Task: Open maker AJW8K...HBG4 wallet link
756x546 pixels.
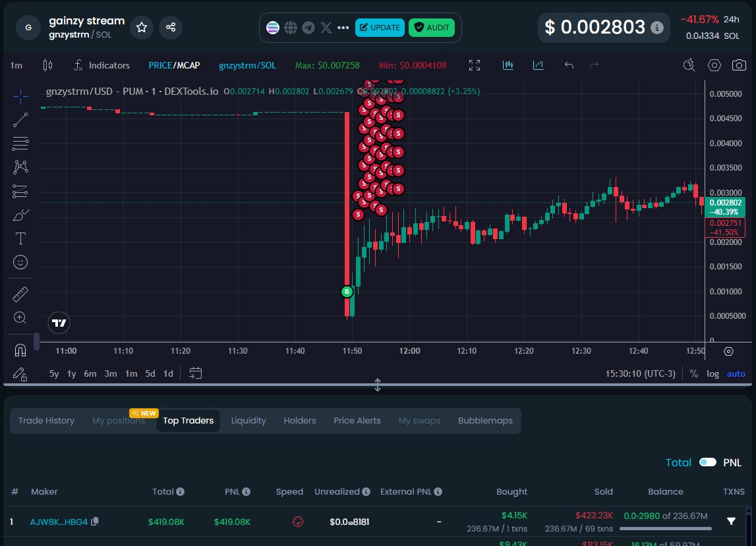Action: coord(59,522)
